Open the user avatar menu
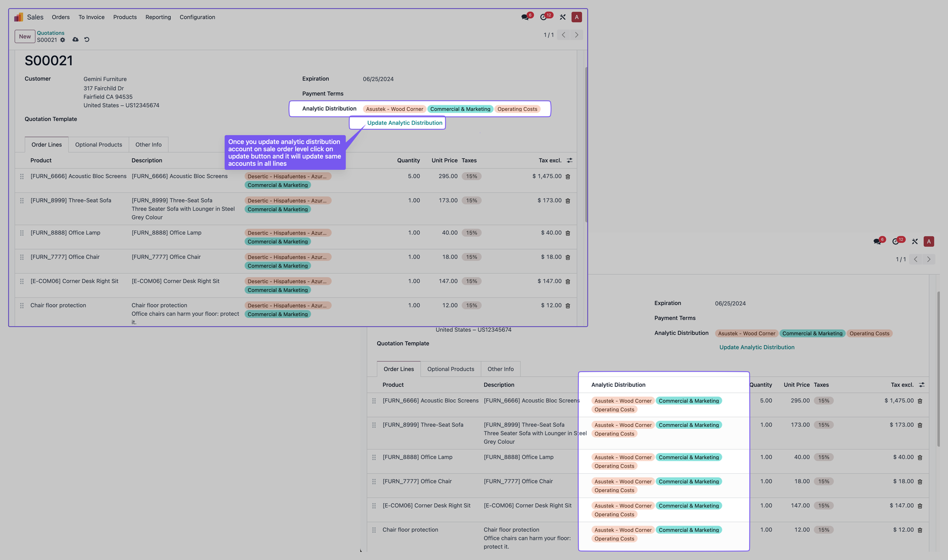 tap(576, 17)
